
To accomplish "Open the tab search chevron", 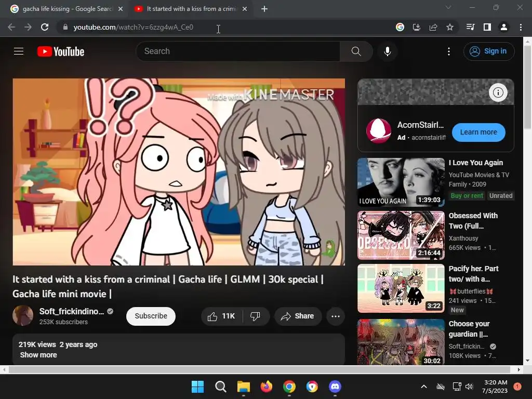I will [x=448, y=7].
